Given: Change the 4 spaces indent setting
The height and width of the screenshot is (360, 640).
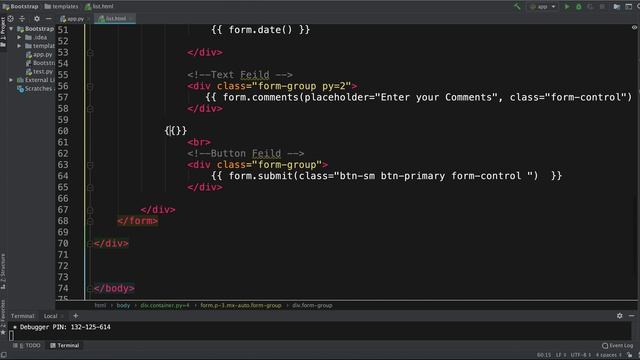Looking at the screenshot, I should pos(609,355).
